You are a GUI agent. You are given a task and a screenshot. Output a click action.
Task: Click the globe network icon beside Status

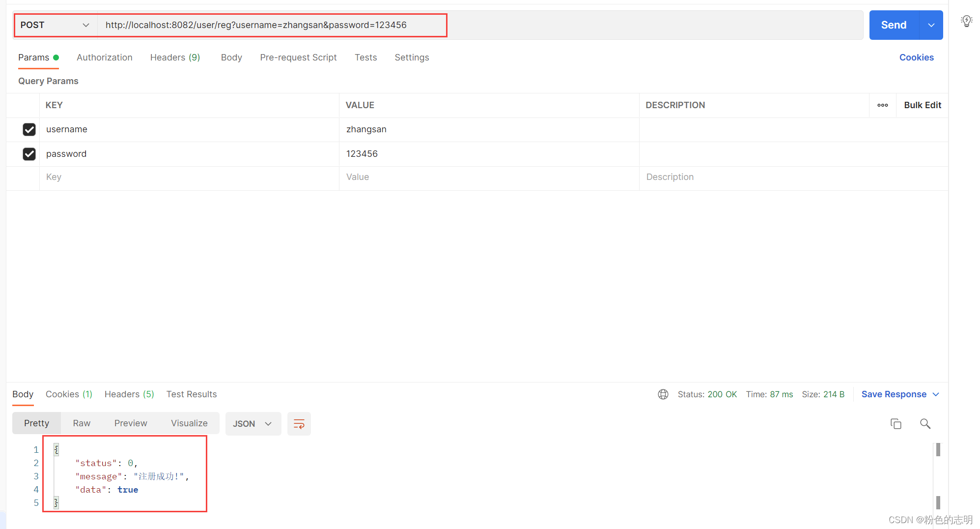(x=663, y=394)
